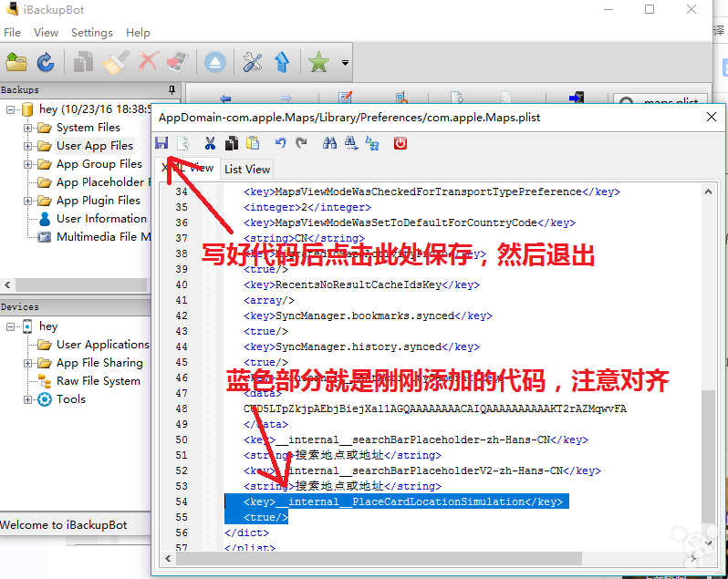Click the editor's vertical scrollbar thumb
Viewport: 728px width, 579px height.
[x=708, y=456]
